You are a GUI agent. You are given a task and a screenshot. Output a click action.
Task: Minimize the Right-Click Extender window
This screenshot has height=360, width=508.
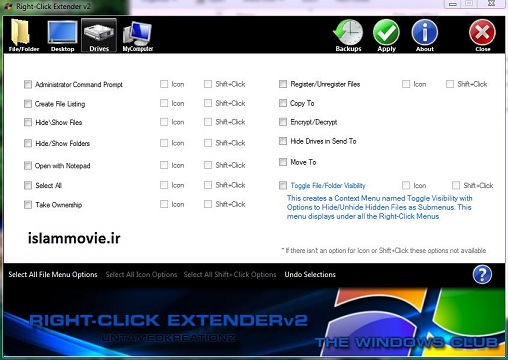click(452, 4)
